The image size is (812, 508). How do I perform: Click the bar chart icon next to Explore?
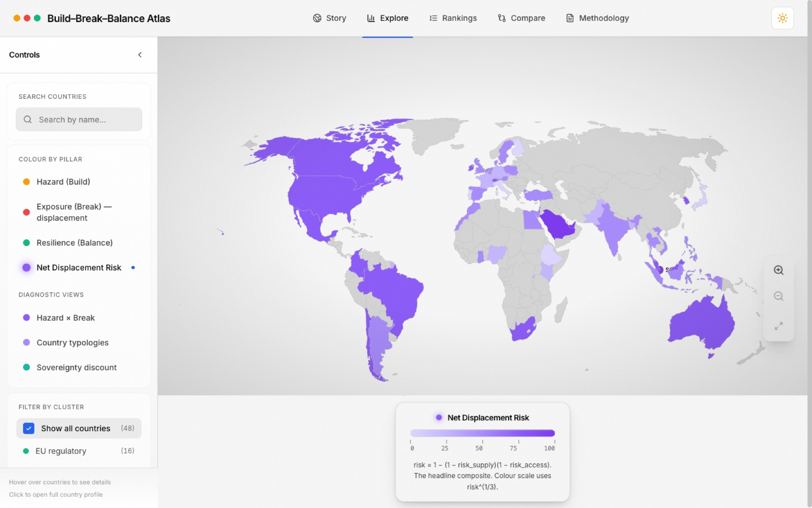point(371,18)
